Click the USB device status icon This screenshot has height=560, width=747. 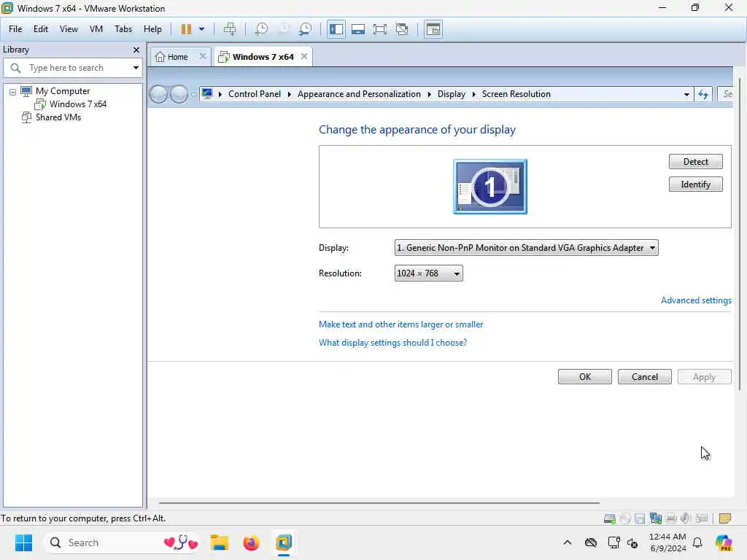click(701, 518)
